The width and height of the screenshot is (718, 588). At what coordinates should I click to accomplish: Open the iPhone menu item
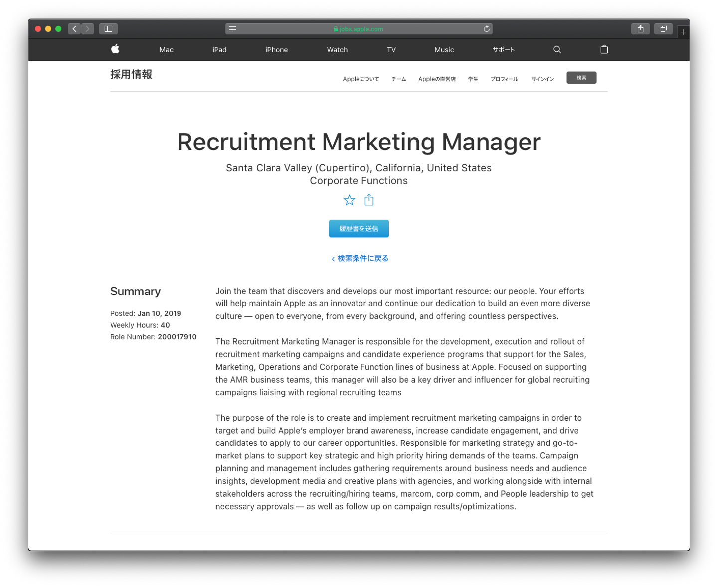(277, 50)
